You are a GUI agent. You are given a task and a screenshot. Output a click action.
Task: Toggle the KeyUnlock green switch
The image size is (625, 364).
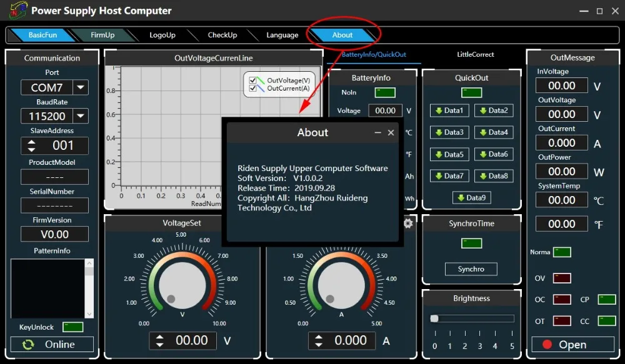pos(73,327)
